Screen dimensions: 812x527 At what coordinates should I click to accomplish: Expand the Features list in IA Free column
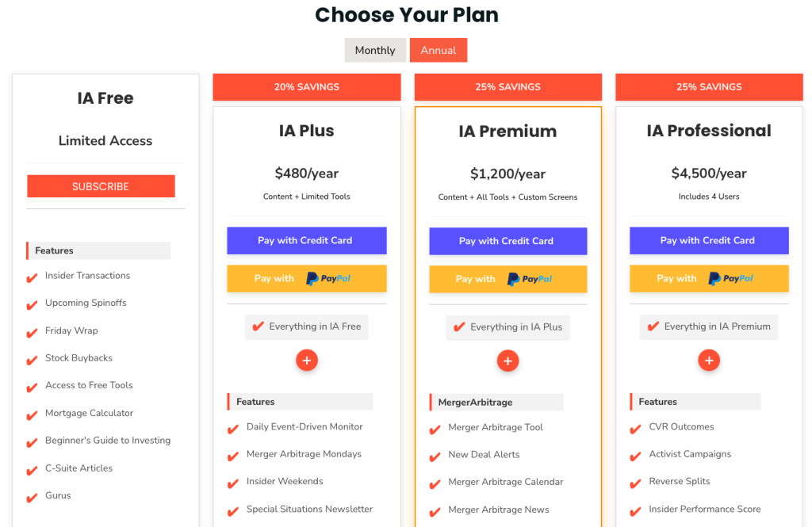coord(98,250)
